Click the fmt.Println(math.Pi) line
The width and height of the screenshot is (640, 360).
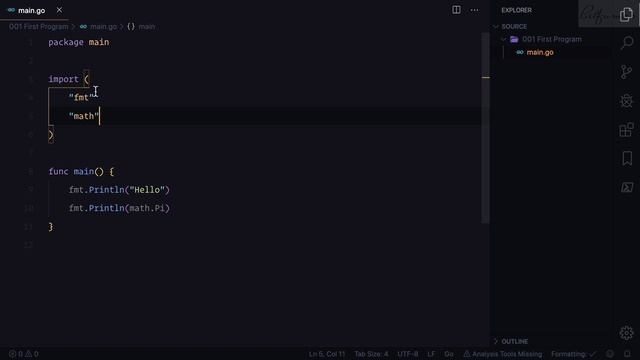[119, 208]
